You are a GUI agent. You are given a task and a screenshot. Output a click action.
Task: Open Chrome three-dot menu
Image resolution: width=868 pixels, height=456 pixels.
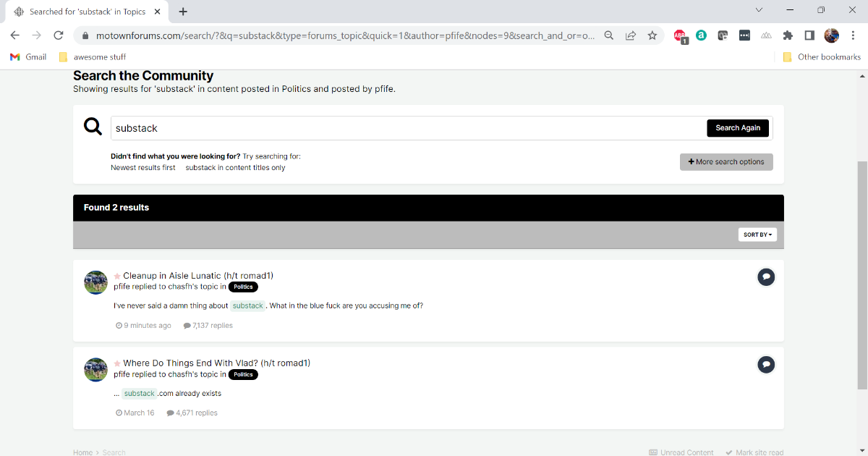tap(853, 35)
